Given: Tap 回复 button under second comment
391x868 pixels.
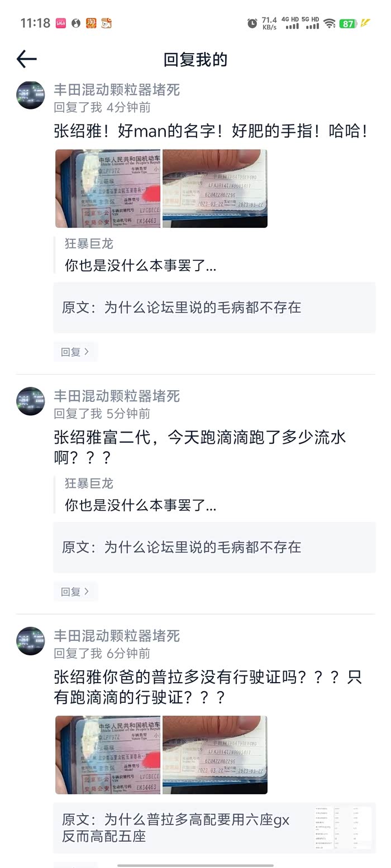Looking at the screenshot, I should (x=75, y=592).
